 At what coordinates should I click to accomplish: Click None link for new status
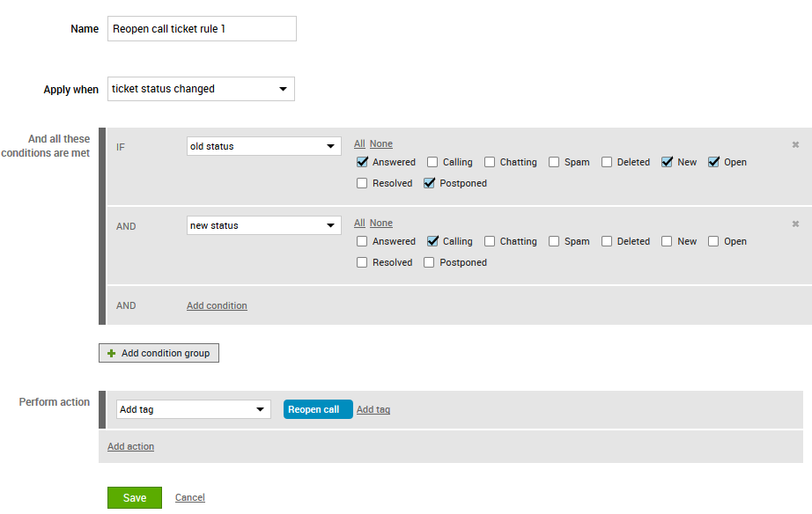click(x=381, y=223)
